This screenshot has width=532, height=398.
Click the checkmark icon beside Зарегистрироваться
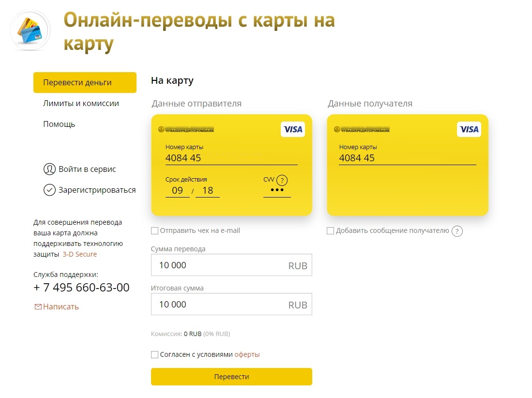click(49, 190)
